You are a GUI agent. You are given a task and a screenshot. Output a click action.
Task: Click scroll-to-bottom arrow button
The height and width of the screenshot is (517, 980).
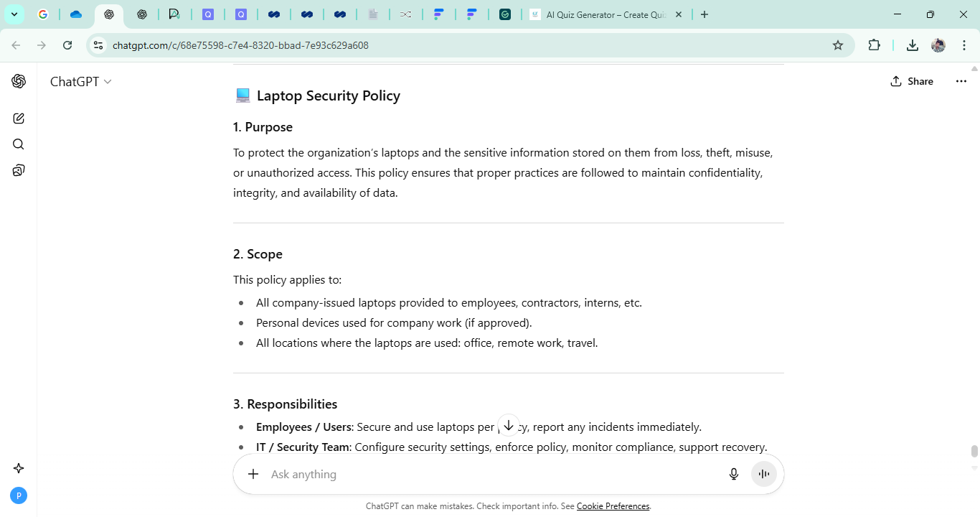click(508, 425)
